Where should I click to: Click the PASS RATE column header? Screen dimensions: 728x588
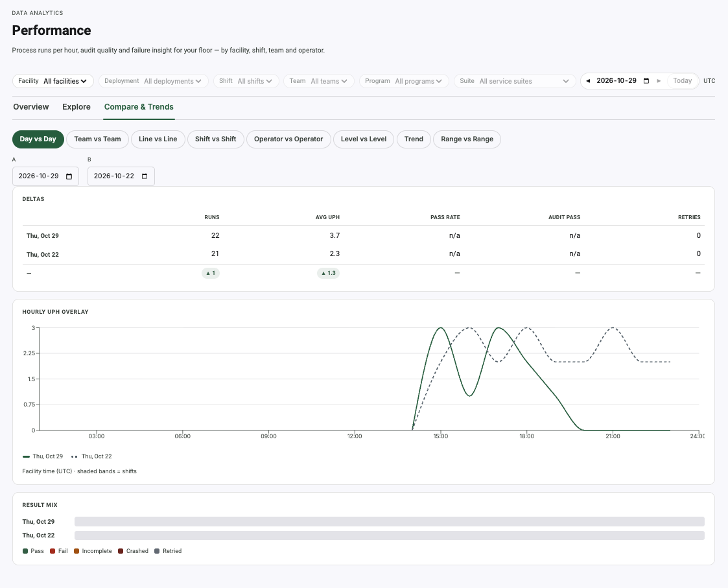(445, 217)
